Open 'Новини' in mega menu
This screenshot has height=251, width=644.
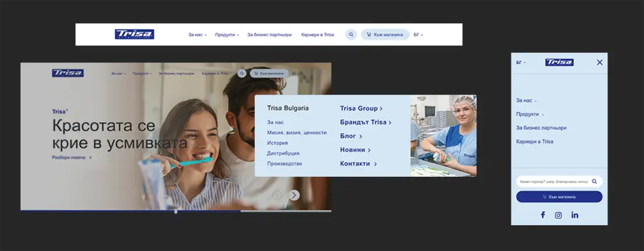tap(355, 150)
